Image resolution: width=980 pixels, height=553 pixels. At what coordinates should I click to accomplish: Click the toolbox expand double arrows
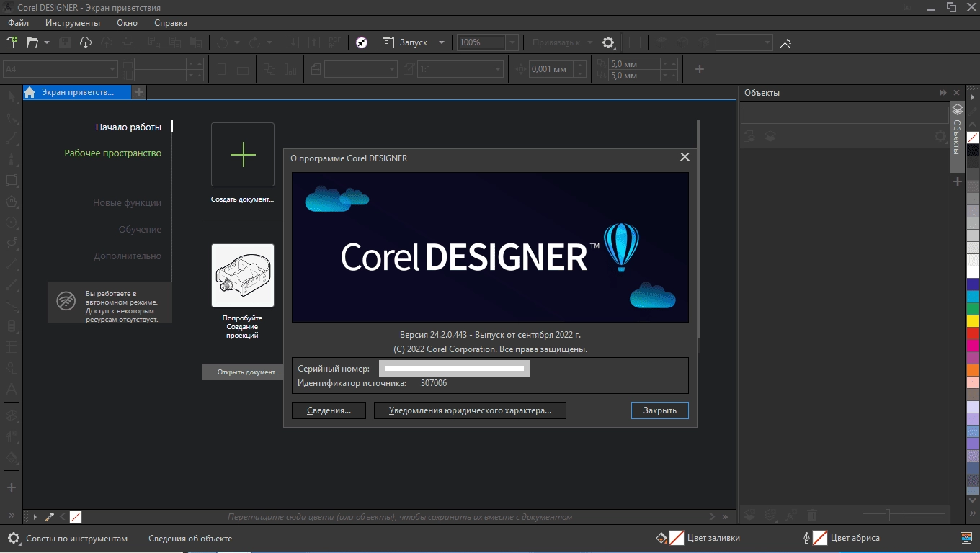point(11,515)
